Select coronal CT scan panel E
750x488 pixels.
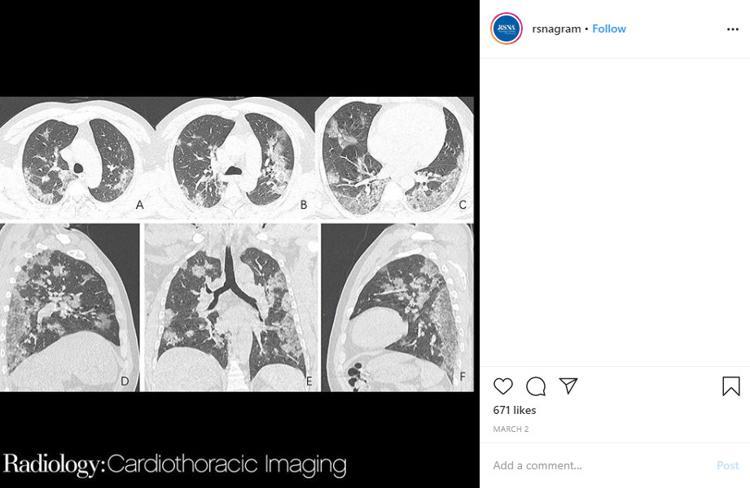point(231,308)
